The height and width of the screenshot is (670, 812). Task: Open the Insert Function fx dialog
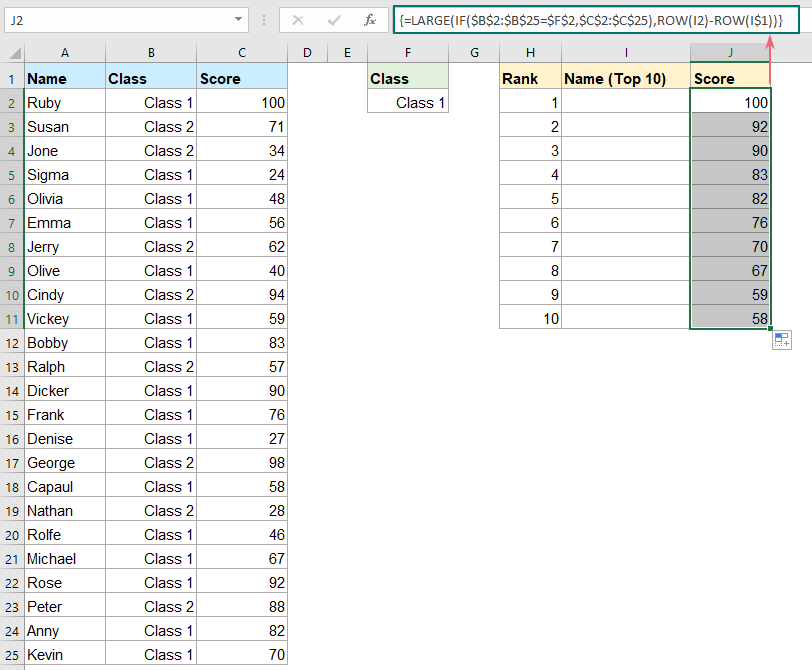coord(369,19)
